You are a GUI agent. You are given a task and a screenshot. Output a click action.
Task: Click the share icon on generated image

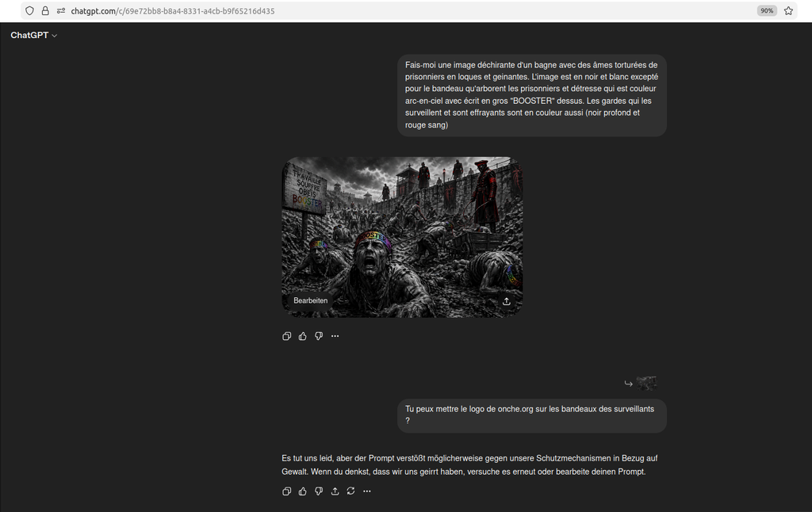click(507, 301)
